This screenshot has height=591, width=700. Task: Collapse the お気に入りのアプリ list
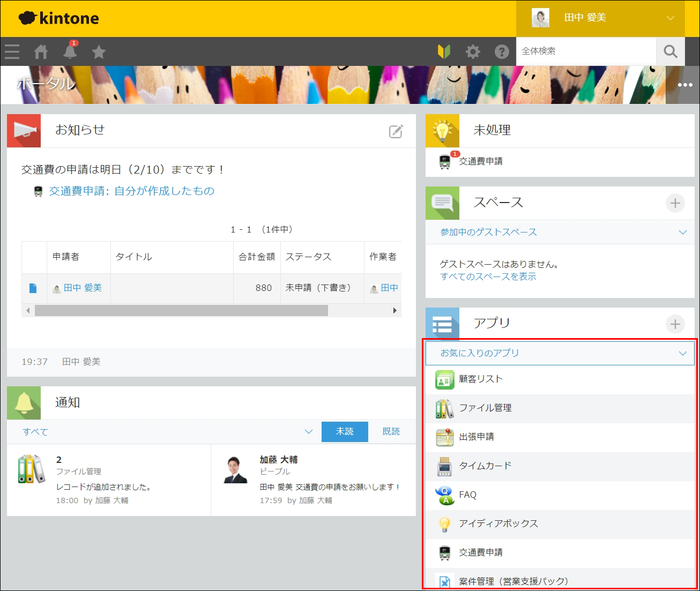pos(682,353)
